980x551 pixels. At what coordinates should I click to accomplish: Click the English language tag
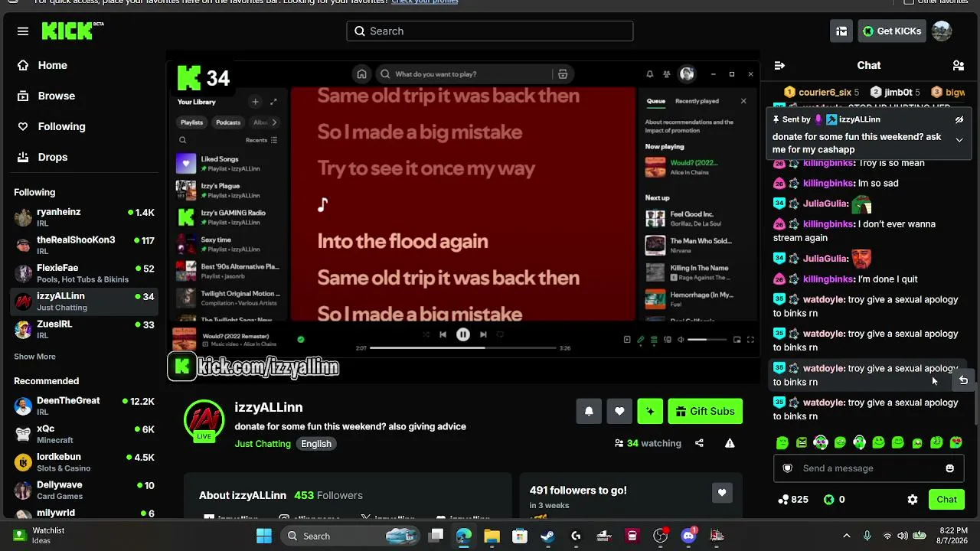tap(316, 444)
